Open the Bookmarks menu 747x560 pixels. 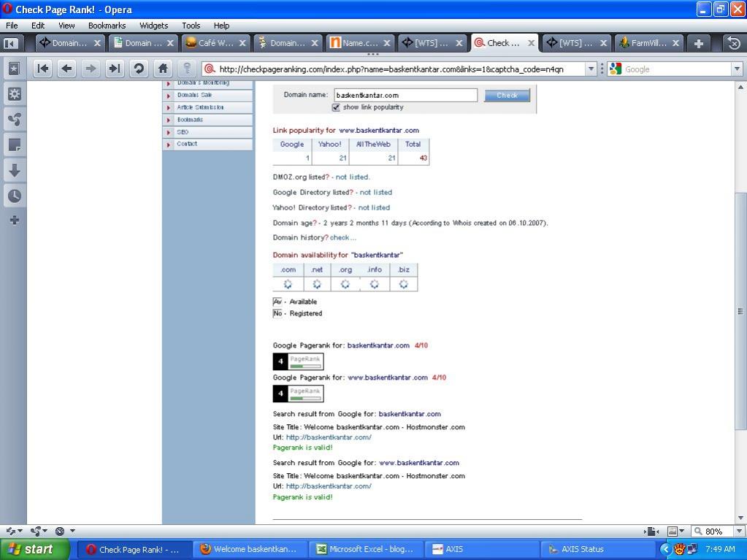(x=107, y=26)
